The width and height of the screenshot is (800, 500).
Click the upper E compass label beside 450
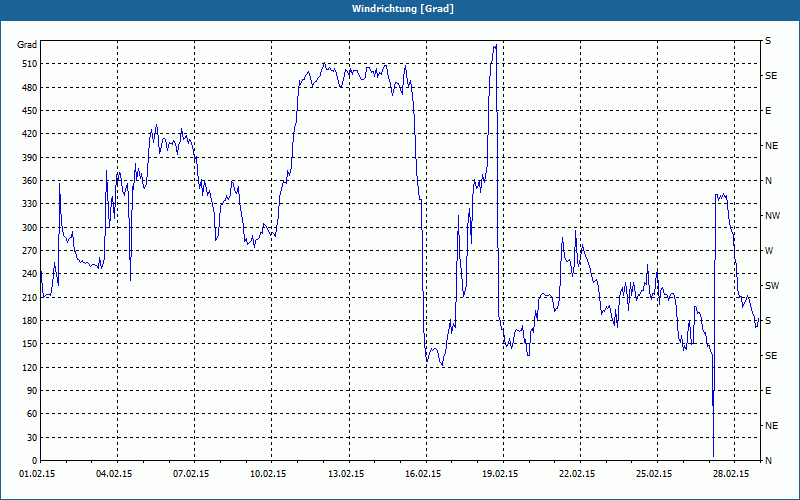(x=768, y=111)
